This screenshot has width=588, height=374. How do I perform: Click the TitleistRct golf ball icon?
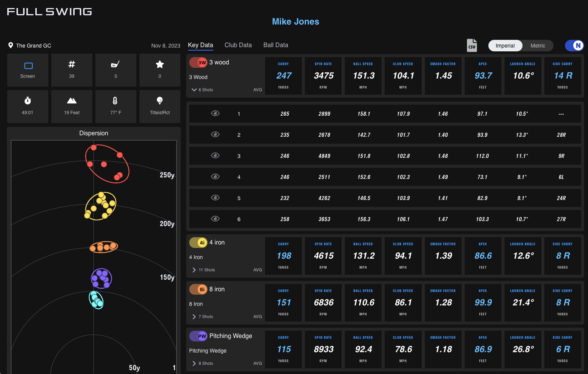tap(160, 106)
